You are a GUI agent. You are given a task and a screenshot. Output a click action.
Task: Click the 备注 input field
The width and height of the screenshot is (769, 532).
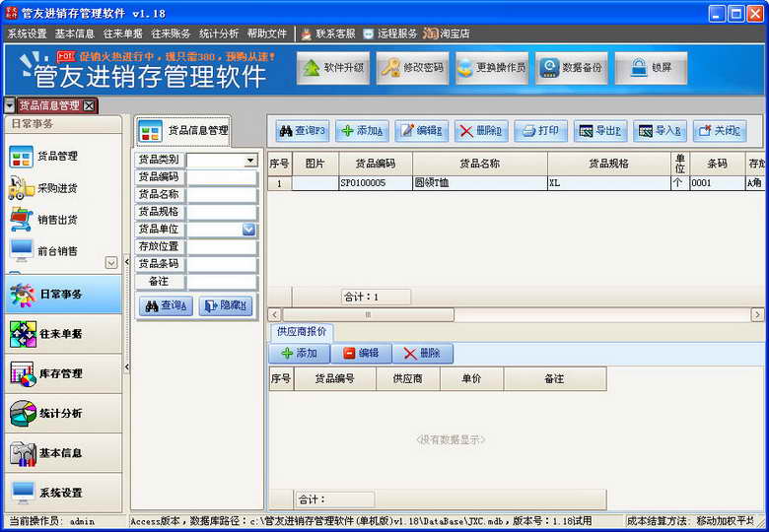pos(222,282)
